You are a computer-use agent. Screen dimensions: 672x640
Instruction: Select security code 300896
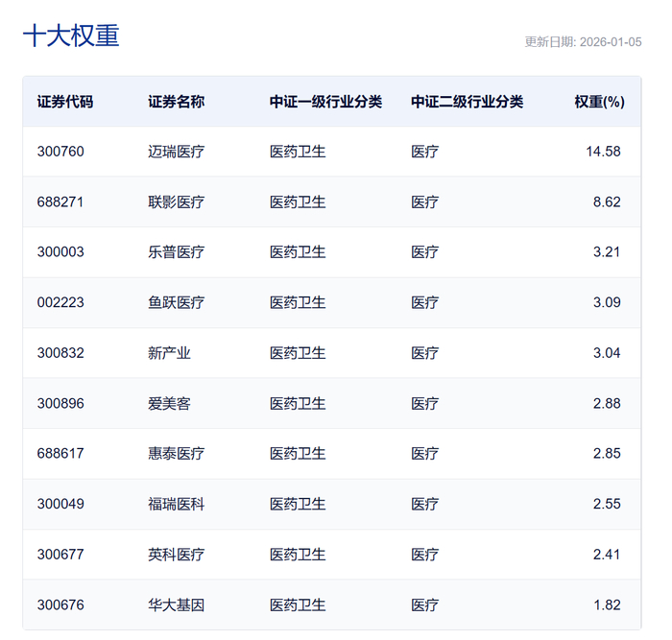click(60, 404)
